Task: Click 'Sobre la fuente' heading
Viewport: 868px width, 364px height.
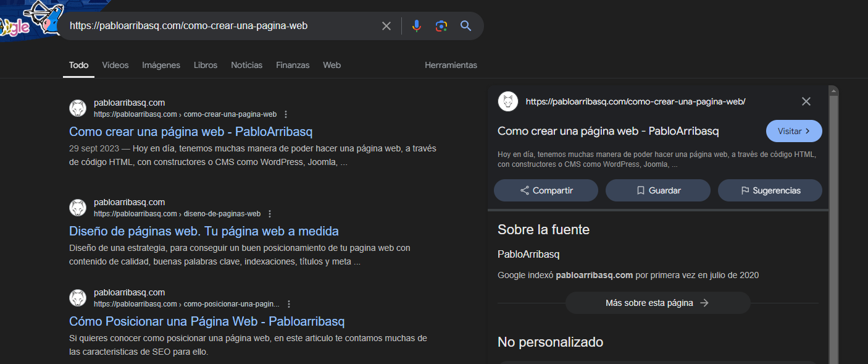Action: 543,229
